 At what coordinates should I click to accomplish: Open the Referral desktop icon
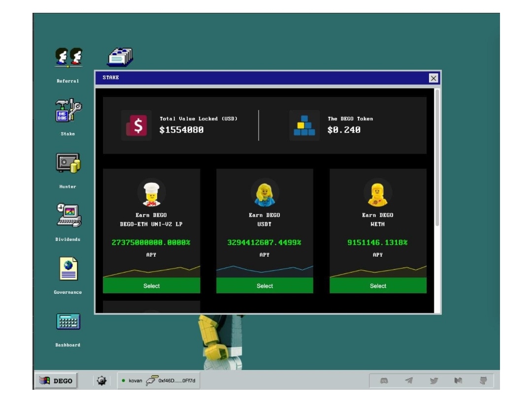tap(68, 58)
